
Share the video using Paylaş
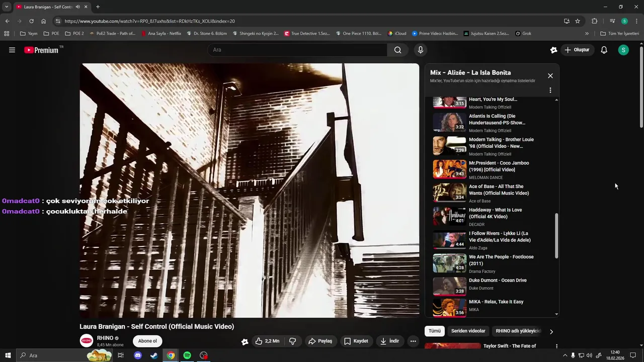[x=320, y=341]
